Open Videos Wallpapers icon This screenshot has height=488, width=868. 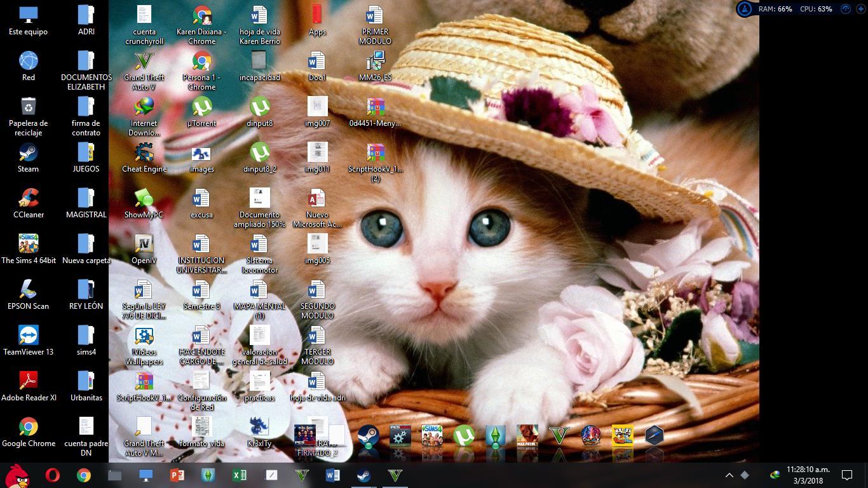(144, 345)
